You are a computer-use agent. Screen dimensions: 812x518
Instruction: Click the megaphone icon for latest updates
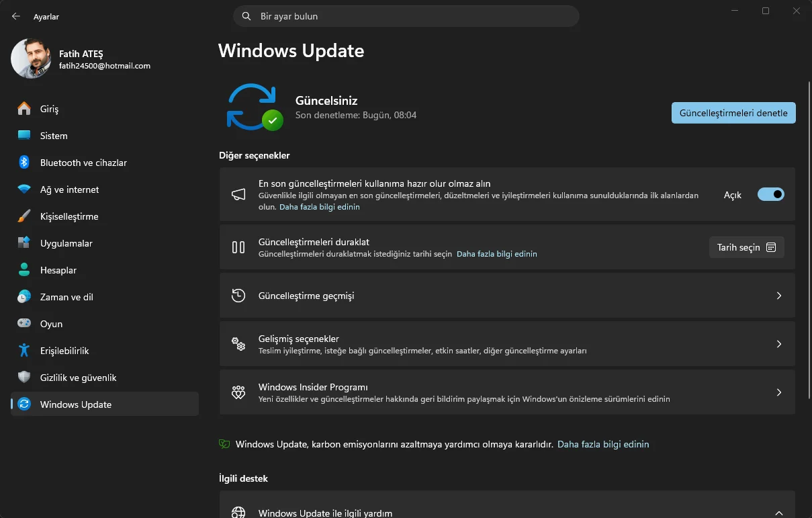(x=238, y=195)
